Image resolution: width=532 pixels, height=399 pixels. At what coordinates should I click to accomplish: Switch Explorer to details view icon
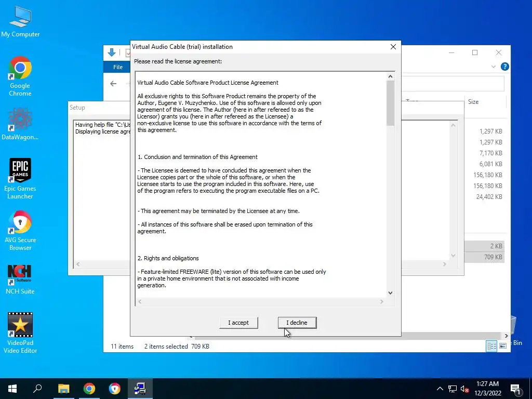tap(491, 345)
